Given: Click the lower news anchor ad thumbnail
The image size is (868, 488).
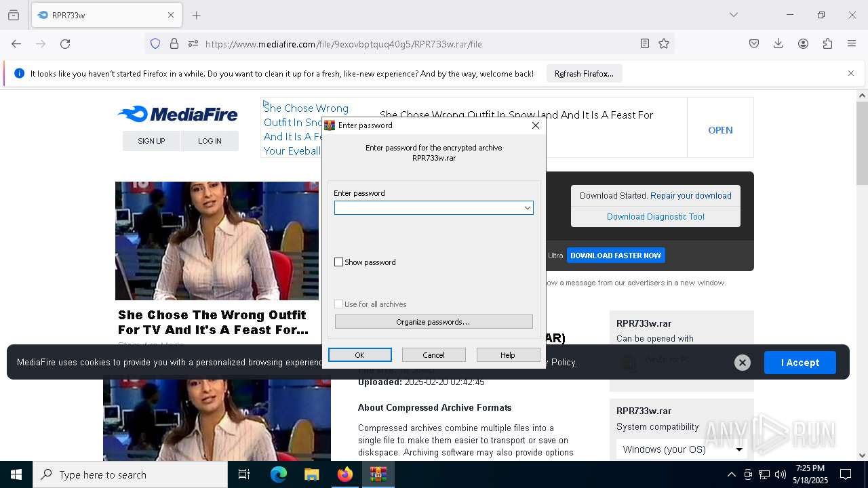Looking at the screenshot, I should (217, 418).
